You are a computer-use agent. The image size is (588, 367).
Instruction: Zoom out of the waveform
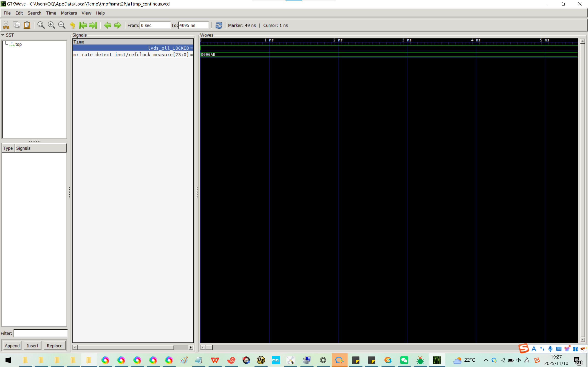pyautogui.click(x=62, y=25)
